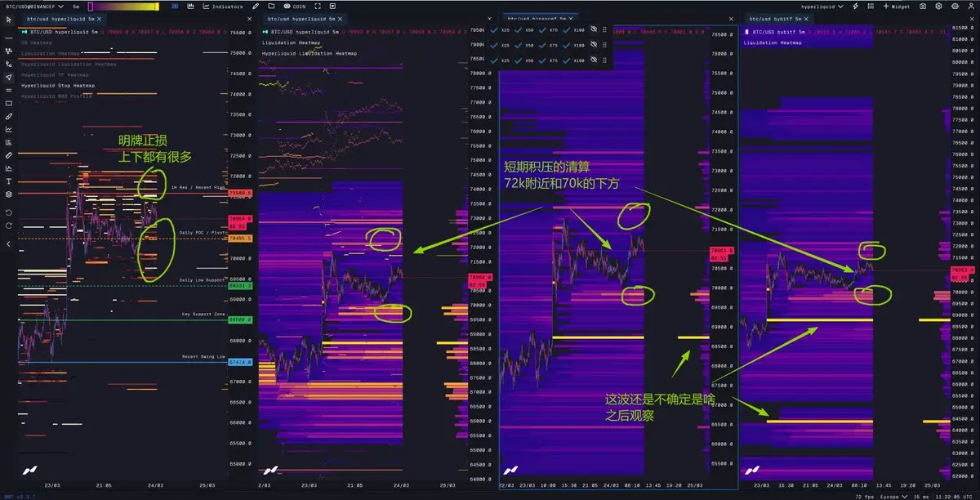
Task: Click the COIN button in toolbar
Action: click(x=294, y=7)
